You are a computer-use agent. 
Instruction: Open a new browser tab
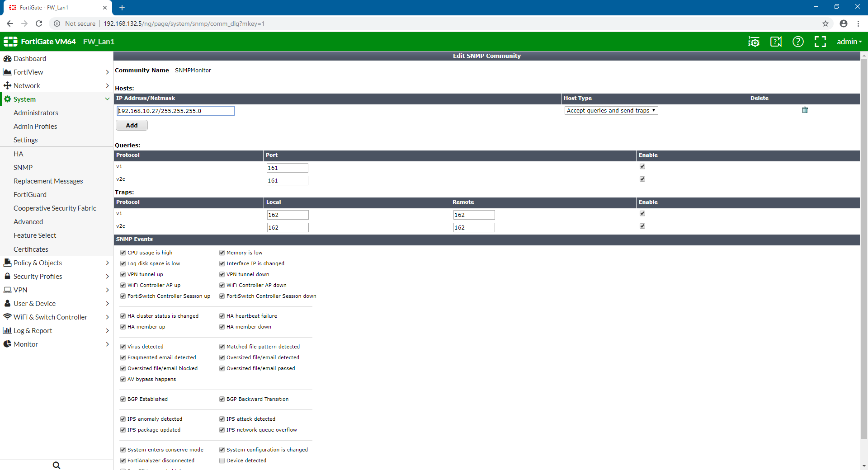(122, 8)
